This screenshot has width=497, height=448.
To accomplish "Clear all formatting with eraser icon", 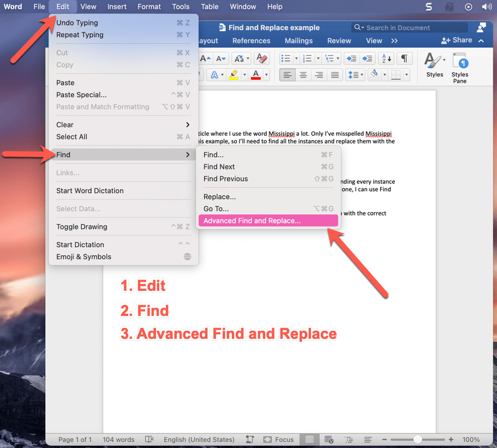I will (262, 58).
